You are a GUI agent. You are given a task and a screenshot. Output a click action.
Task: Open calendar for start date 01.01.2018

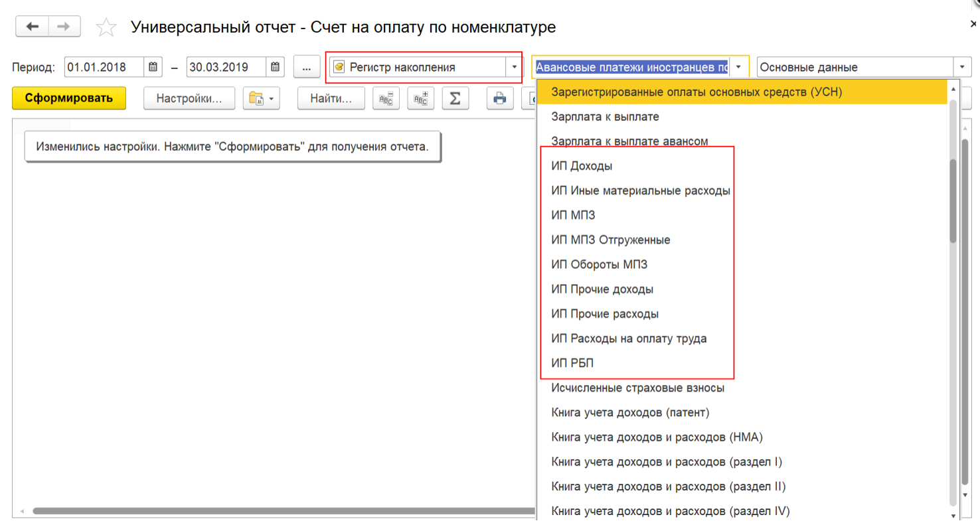[153, 67]
